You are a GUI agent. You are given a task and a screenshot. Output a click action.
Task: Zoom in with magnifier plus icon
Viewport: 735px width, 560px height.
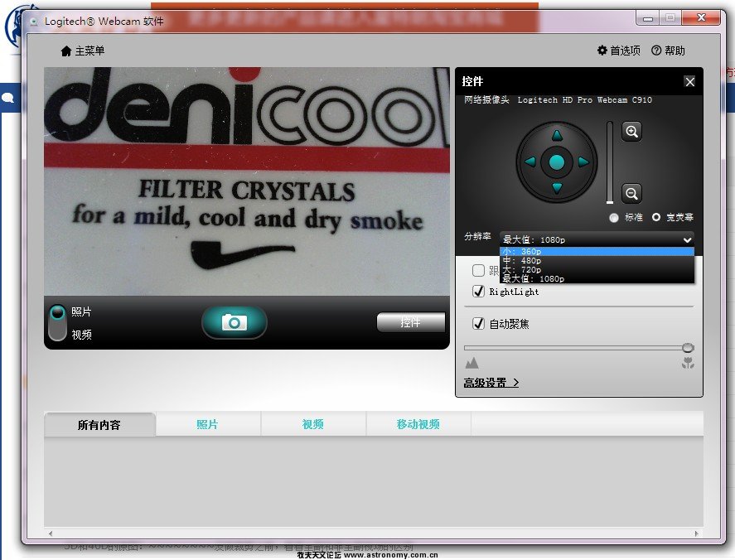point(631,131)
